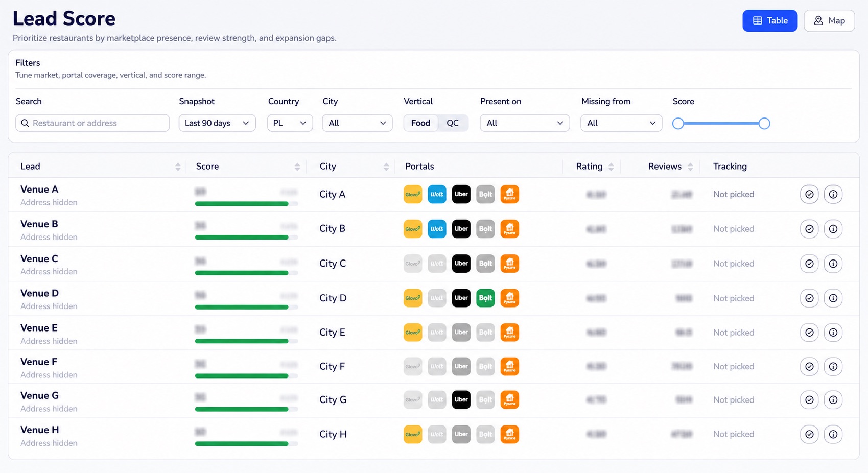This screenshot has width=868, height=473.
Task: Toggle tracking checkmark for Venue F
Action: 809,366
